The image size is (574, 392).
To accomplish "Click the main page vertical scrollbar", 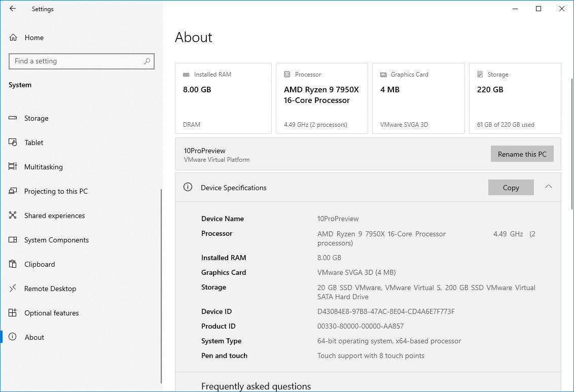I will 572,144.
